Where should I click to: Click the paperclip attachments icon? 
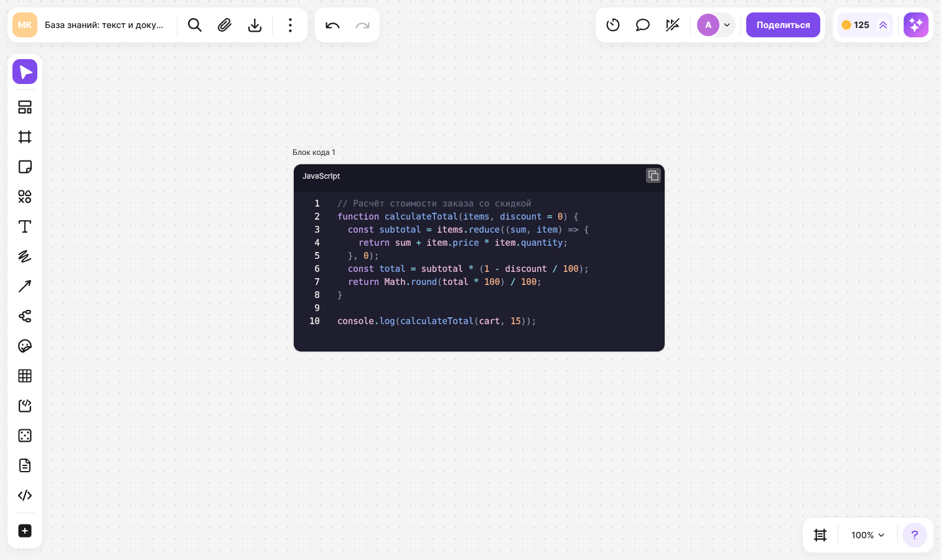pos(225,25)
